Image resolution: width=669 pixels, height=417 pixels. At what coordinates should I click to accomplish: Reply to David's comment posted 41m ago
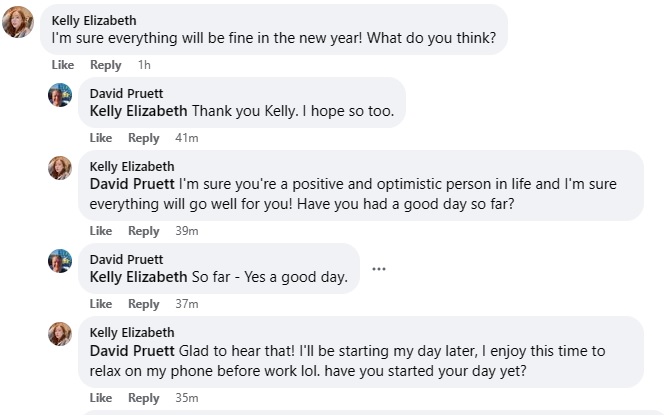[x=143, y=138]
